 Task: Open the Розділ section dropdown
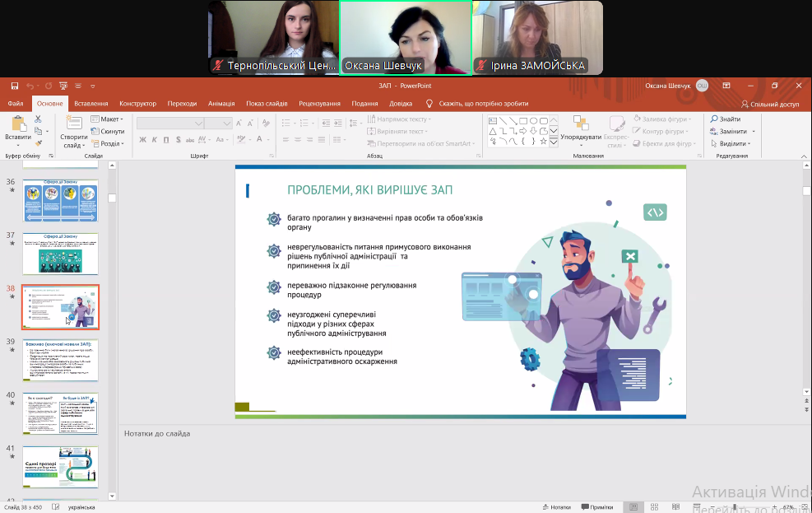109,143
